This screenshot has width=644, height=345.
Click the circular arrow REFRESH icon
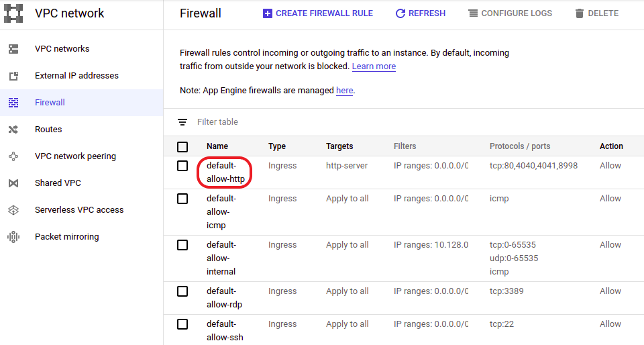click(400, 13)
